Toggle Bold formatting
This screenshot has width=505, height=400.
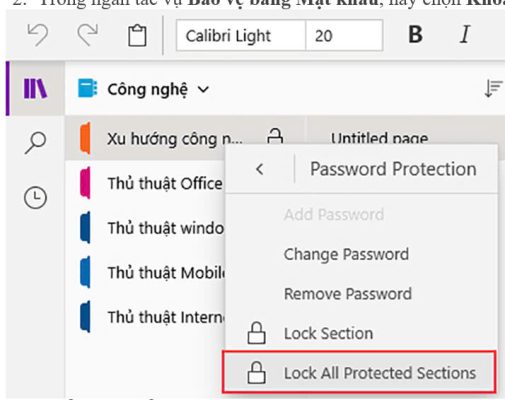coord(415,35)
